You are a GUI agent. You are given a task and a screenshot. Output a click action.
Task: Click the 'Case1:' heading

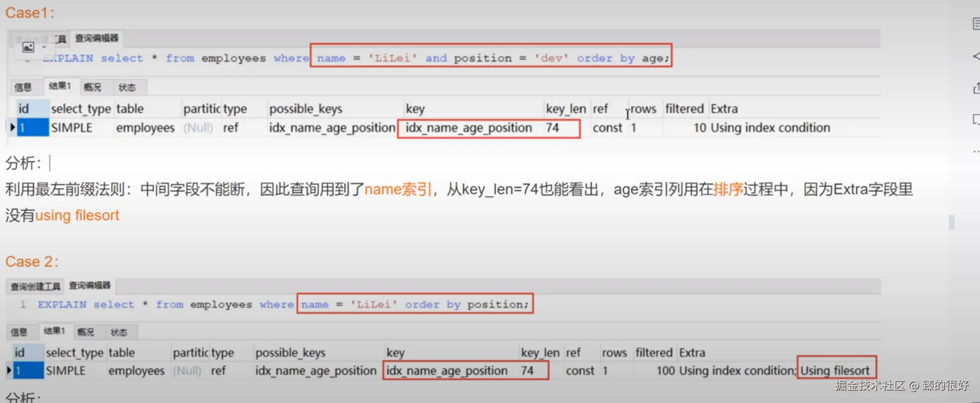29,13
